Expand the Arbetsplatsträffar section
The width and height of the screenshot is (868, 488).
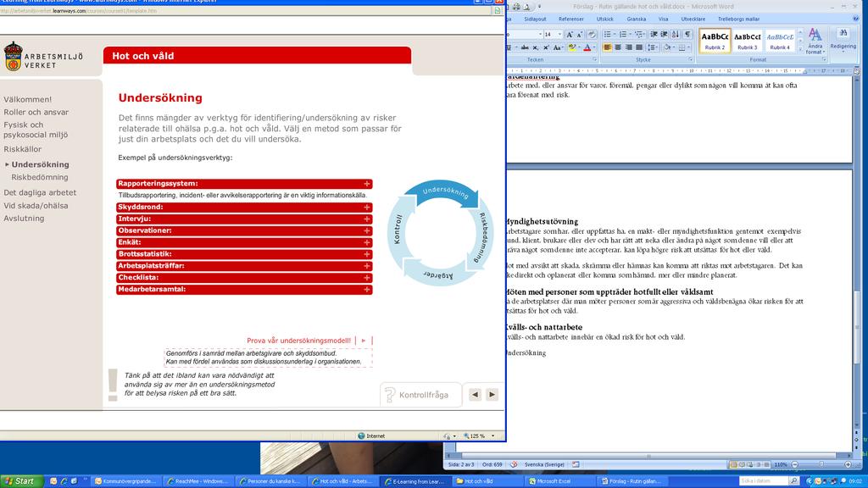click(x=244, y=266)
